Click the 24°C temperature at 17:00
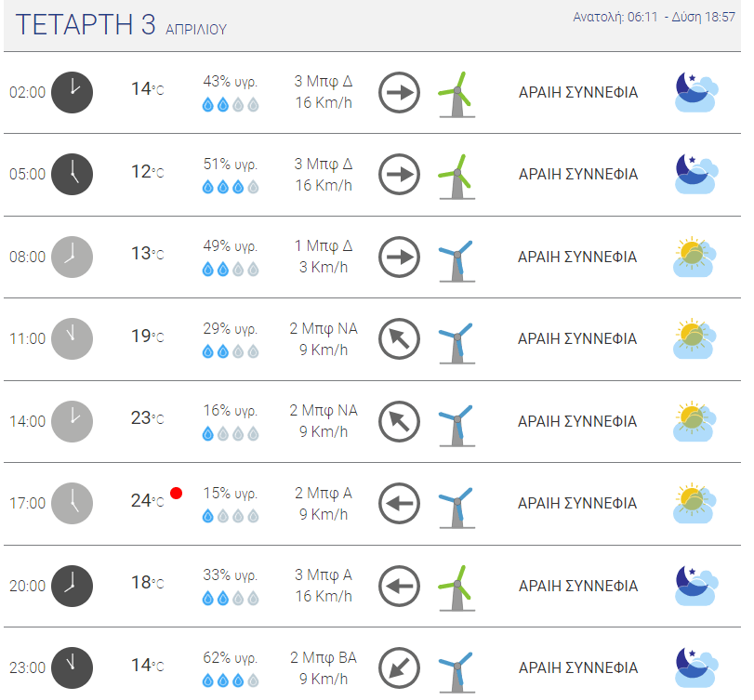This screenshot has width=754, height=700. click(x=147, y=501)
